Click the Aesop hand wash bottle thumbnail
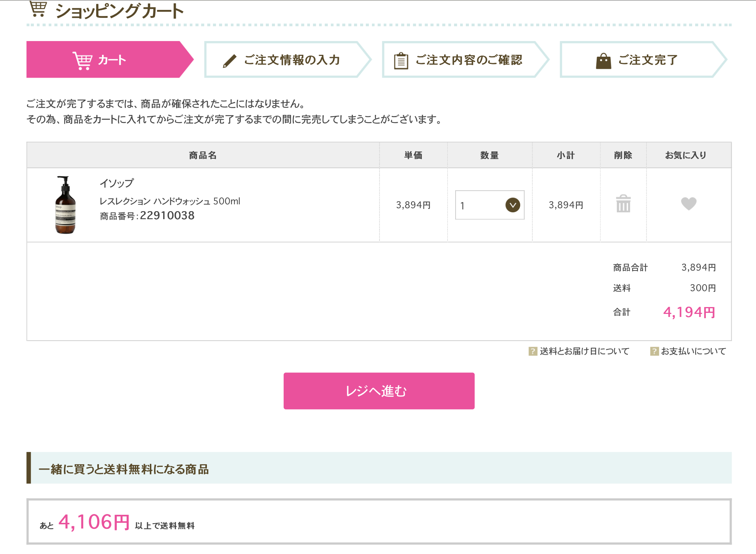 point(65,205)
